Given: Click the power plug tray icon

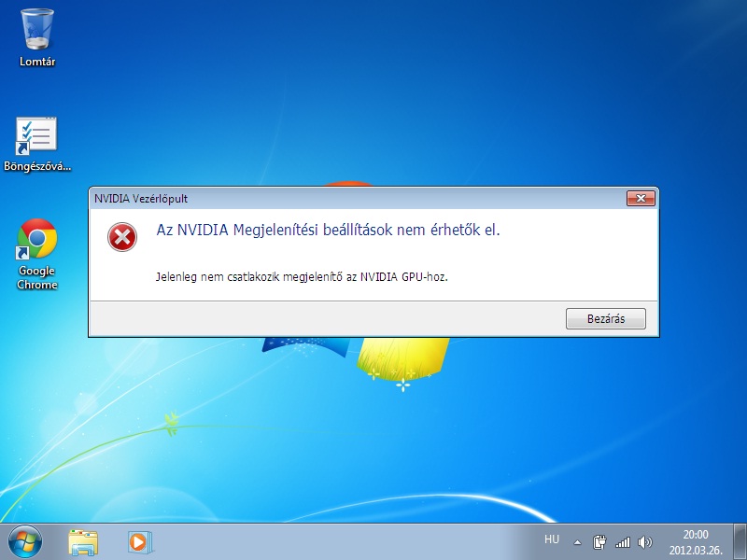Looking at the screenshot, I should (x=599, y=542).
